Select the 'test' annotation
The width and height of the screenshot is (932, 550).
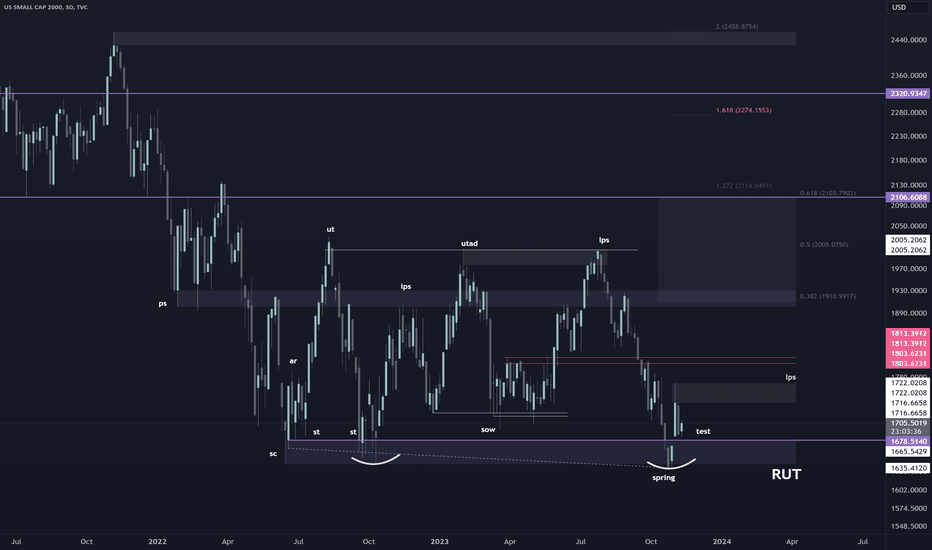click(x=703, y=432)
